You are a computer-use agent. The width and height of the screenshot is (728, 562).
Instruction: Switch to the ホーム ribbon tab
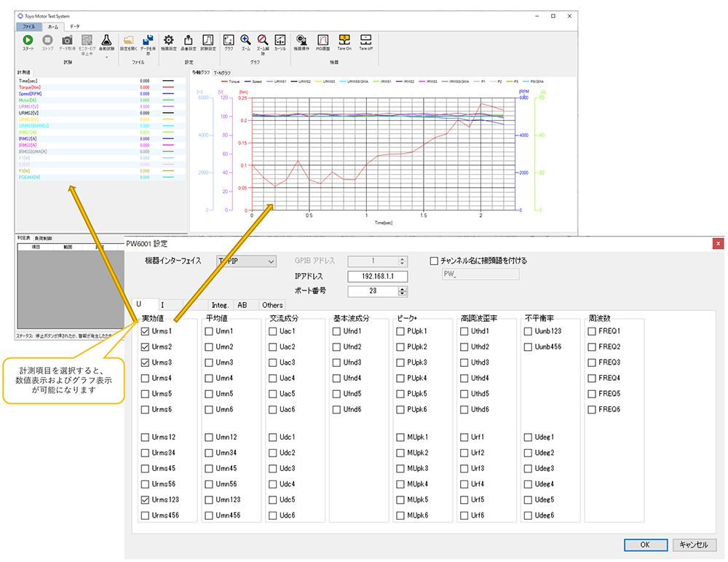point(53,27)
